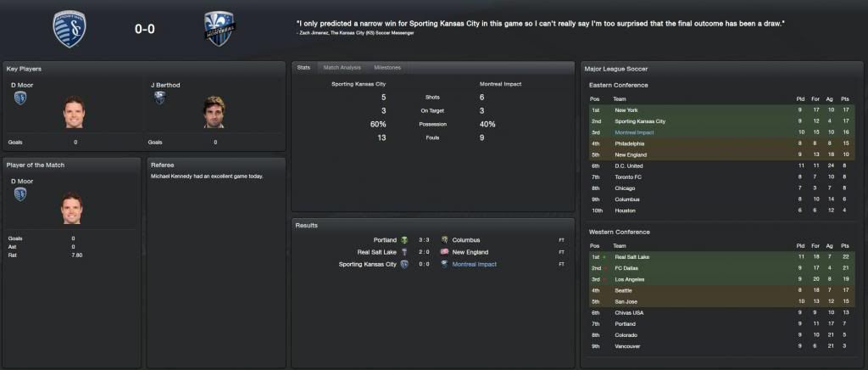Open the Milestones tab
This screenshot has width=868, height=370.
tap(387, 67)
